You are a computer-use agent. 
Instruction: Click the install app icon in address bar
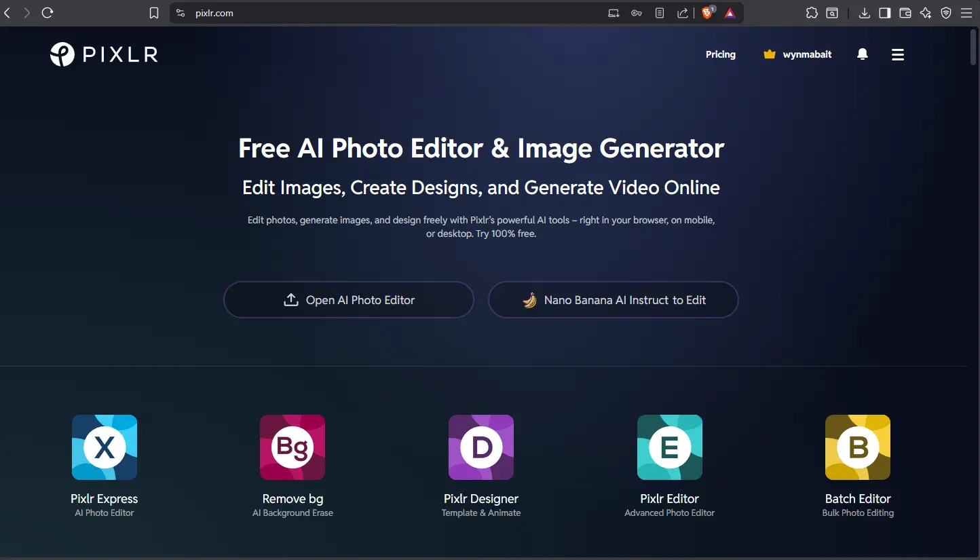614,13
